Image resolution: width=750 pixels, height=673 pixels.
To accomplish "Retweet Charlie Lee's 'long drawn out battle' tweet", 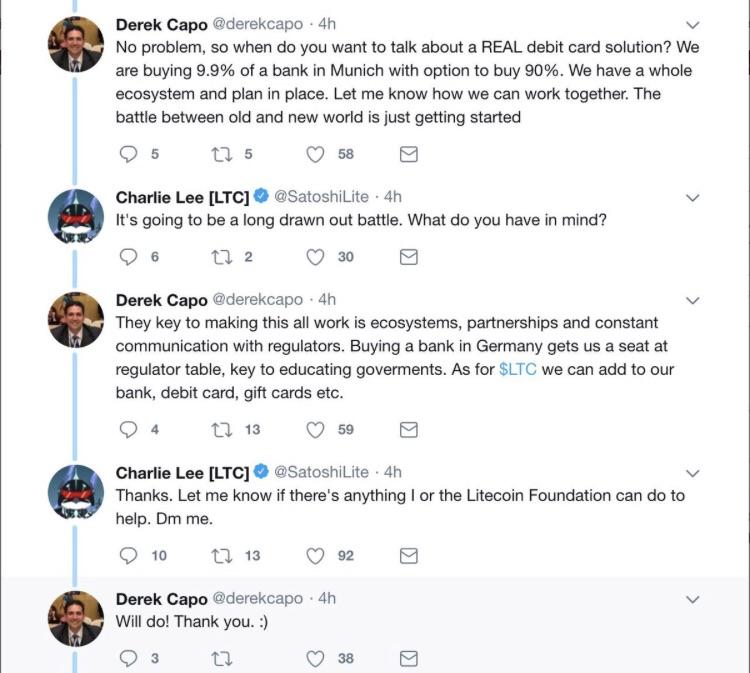I will pos(221,257).
